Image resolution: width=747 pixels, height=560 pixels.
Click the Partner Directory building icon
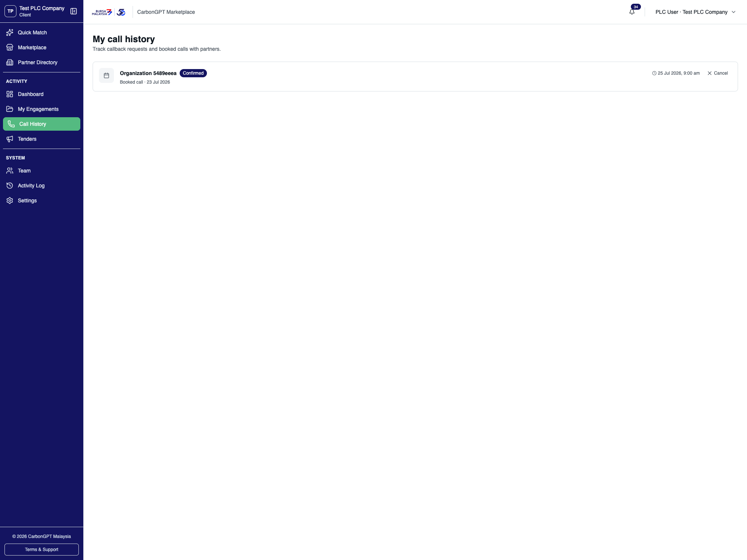(10, 62)
